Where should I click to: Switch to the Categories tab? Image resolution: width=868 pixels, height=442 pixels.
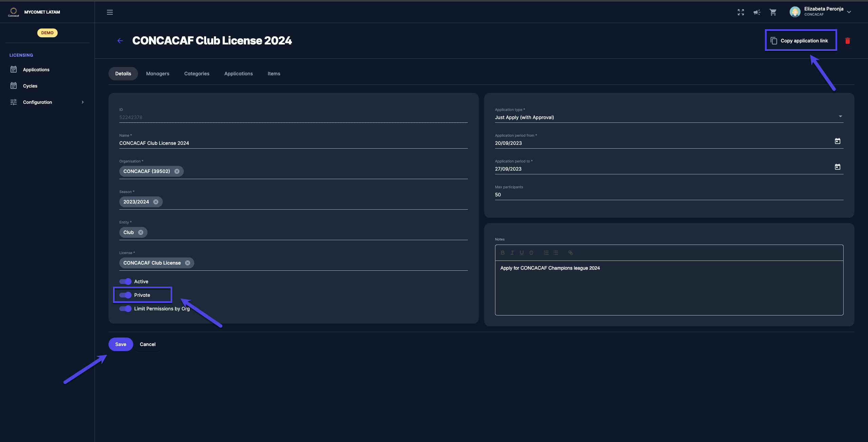pyautogui.click(x=197, y=74)
